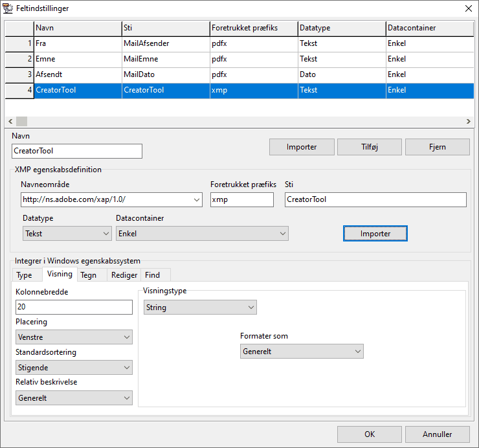Click the 'MailDato' cell
Image resolution: width=479 pixels, height=448 pixels.
[166, 75]
